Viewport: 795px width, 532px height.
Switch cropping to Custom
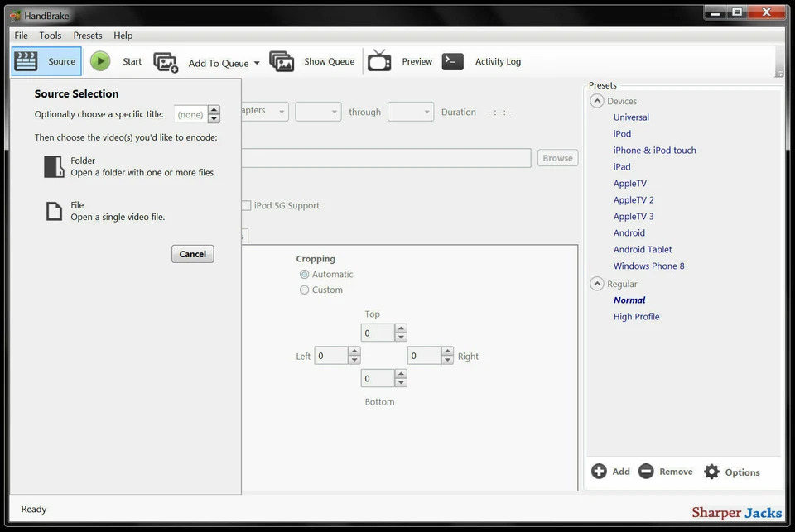[305, 290]
